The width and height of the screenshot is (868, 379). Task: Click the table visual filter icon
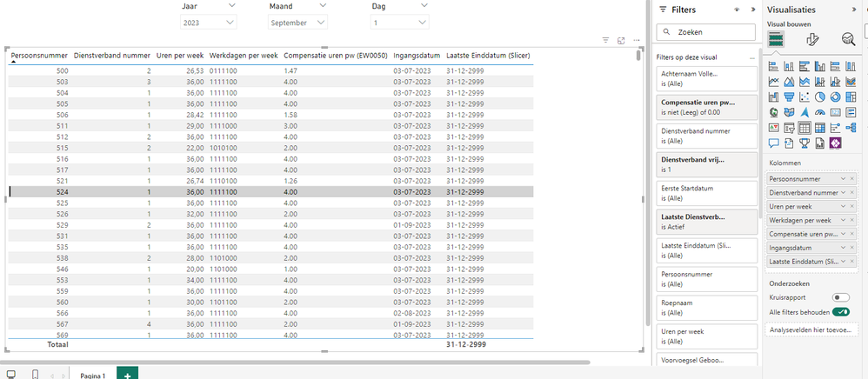[605, 40]
